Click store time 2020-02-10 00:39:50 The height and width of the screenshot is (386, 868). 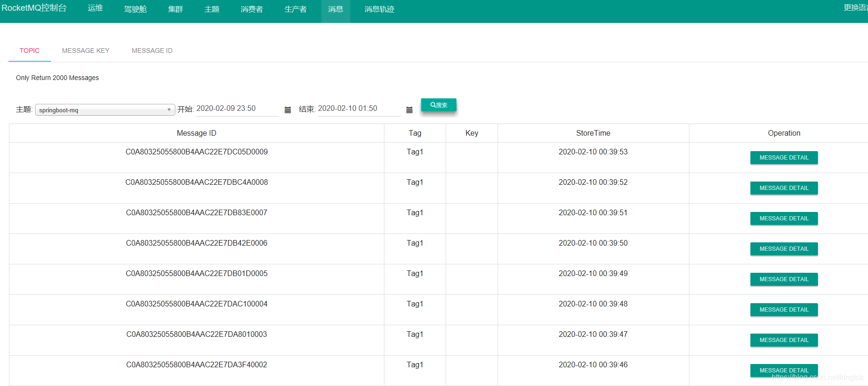pyautogui.click(x=593, y=243)
